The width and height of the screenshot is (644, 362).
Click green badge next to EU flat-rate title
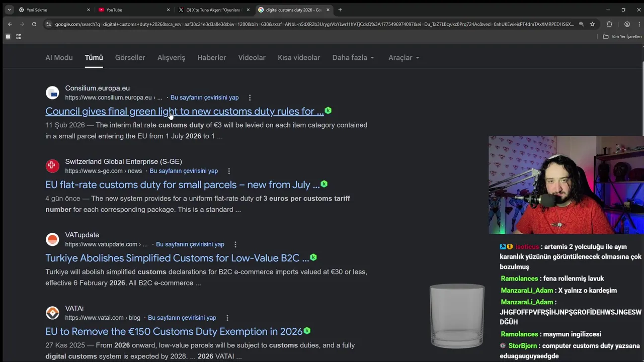point(324,184)
